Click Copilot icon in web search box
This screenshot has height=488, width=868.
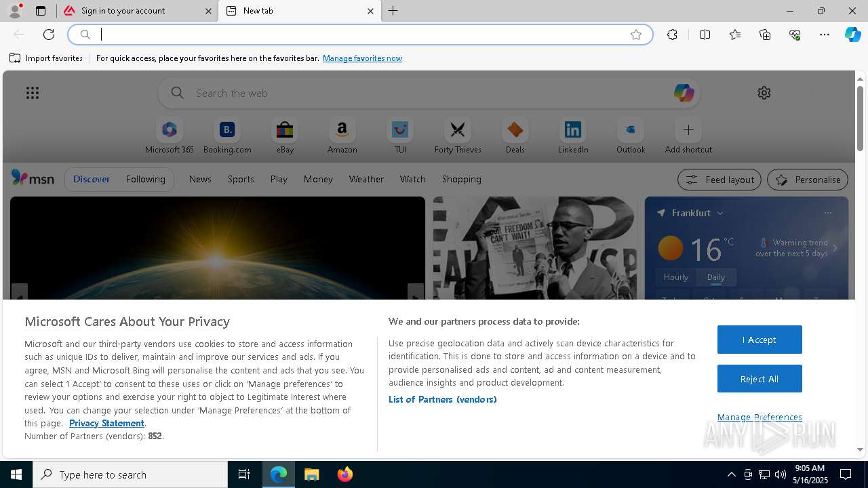tap(684, 93)
